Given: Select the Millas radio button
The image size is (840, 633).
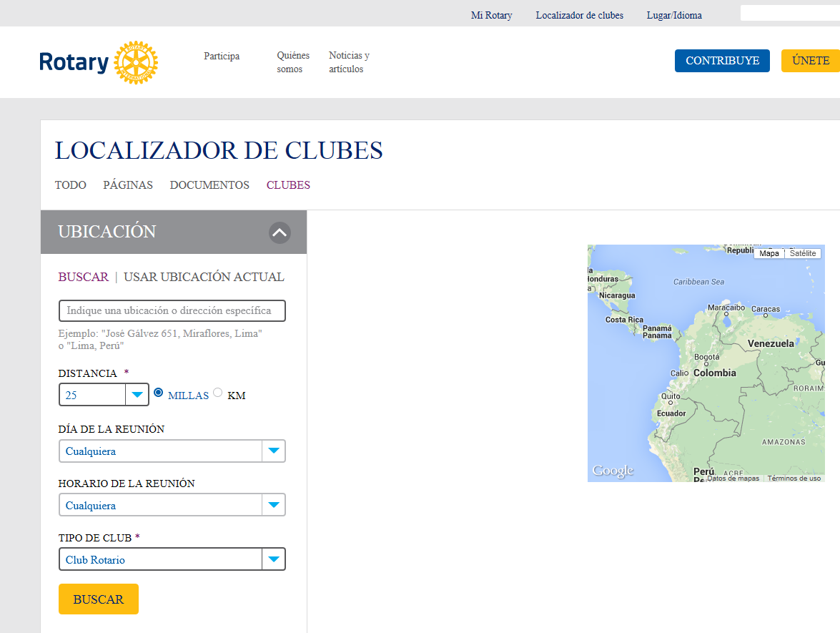Looking at the screenshot, I should [159, 393].
